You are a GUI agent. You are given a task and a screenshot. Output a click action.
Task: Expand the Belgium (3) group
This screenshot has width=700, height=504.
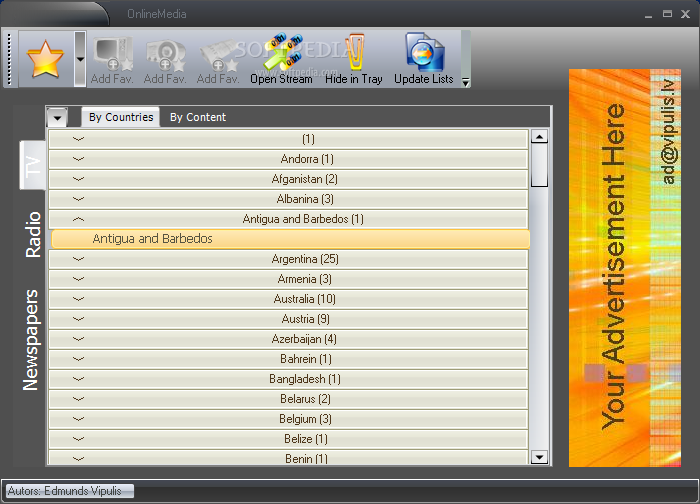click(288, 419)
